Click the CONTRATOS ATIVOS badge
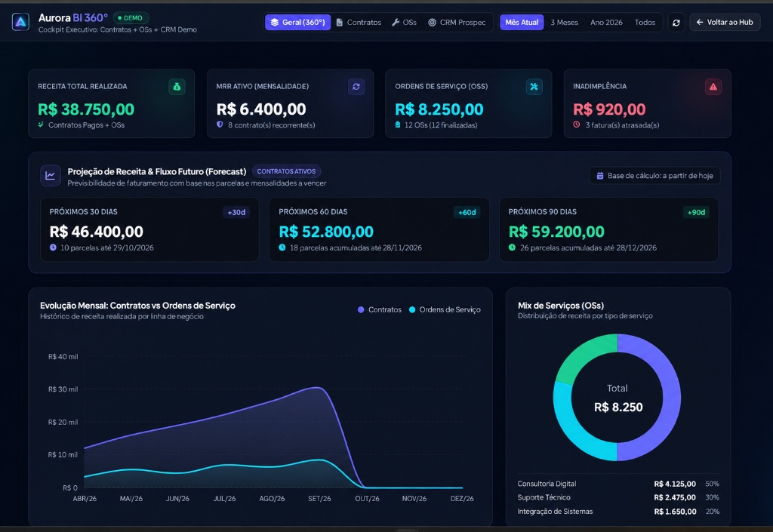Image resolution: width=773 pixels, height=532 pixels. point(286,171)
